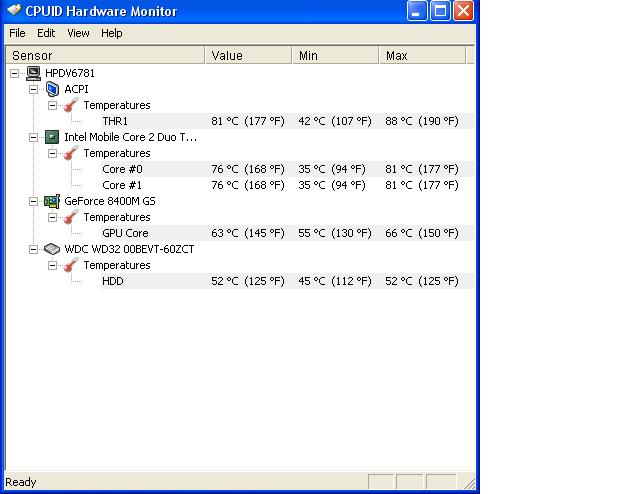Select the WDC WD32 00BEVT-60ZCT label
Screen dimensions: 640x494
[129, 249]
